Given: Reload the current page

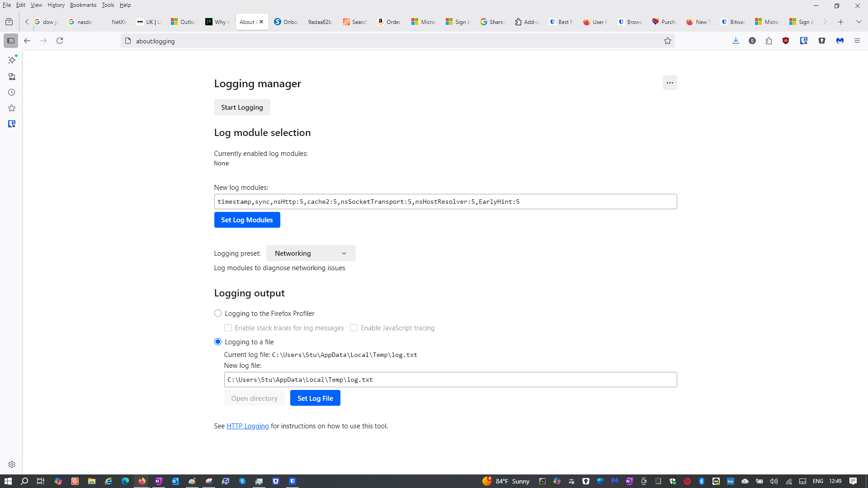Looking at the screenshot, I should (x=60, y=41).
